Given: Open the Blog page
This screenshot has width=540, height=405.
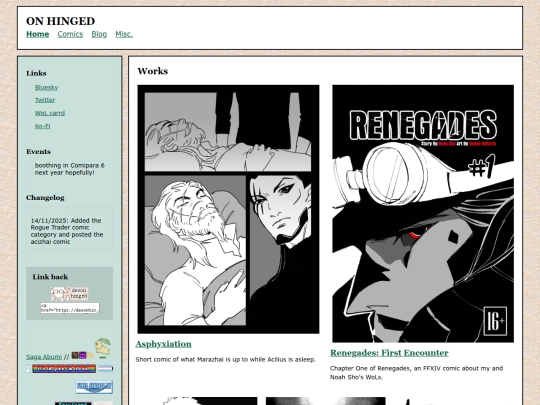Looking at the screenshot, I should (99, 34).
